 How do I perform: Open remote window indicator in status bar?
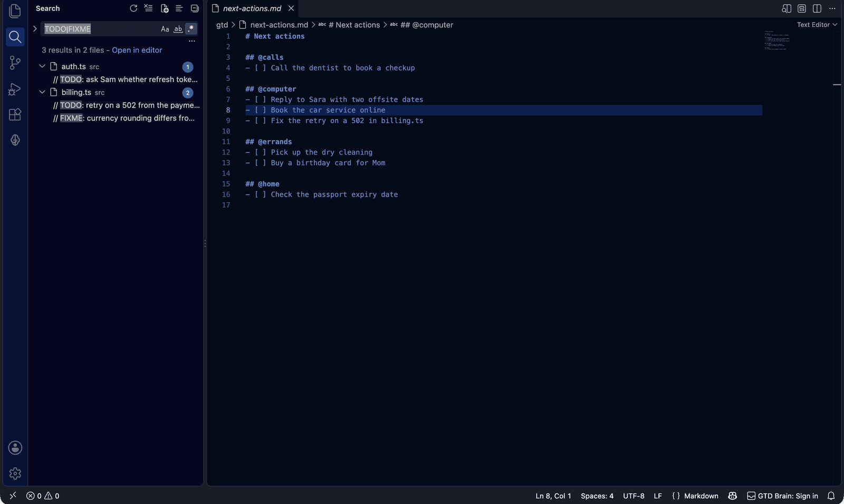coord(13,496)
